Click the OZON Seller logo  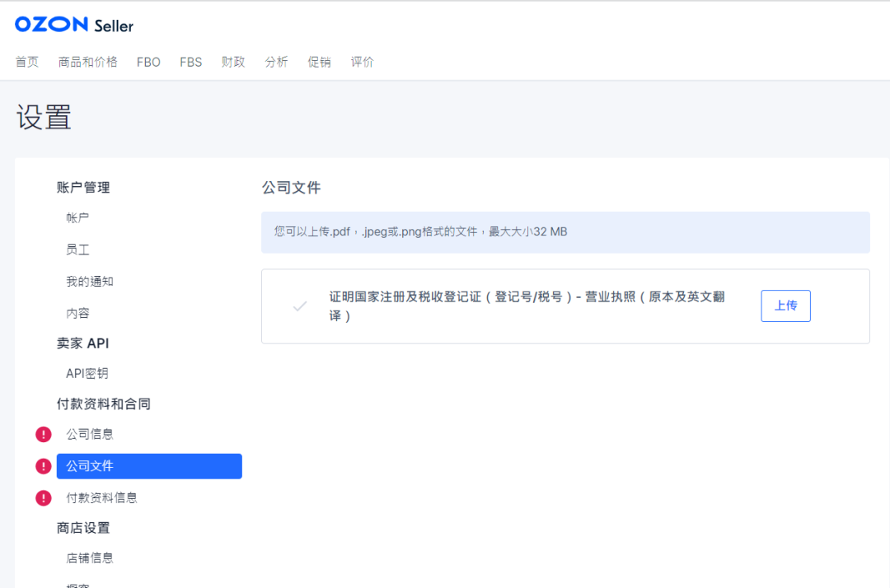pos(73,24)
